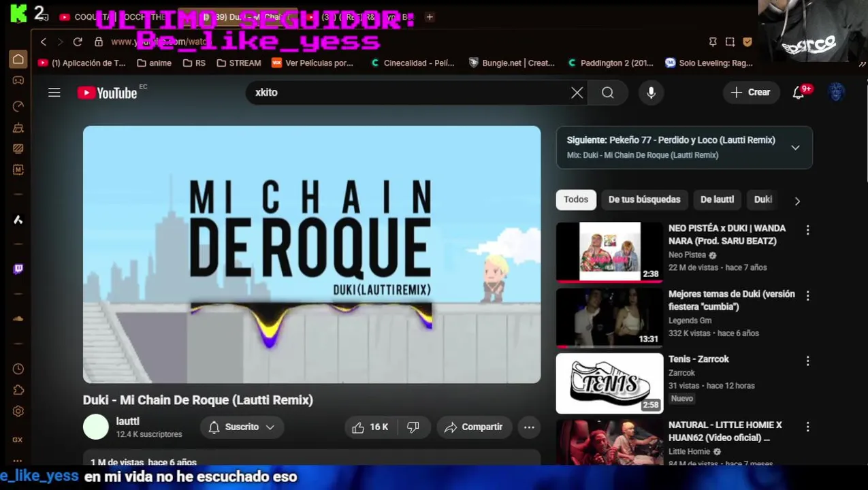Open the sidebar icon below GX Cleaner
868x490 pixels.
[x=18, y=148]
